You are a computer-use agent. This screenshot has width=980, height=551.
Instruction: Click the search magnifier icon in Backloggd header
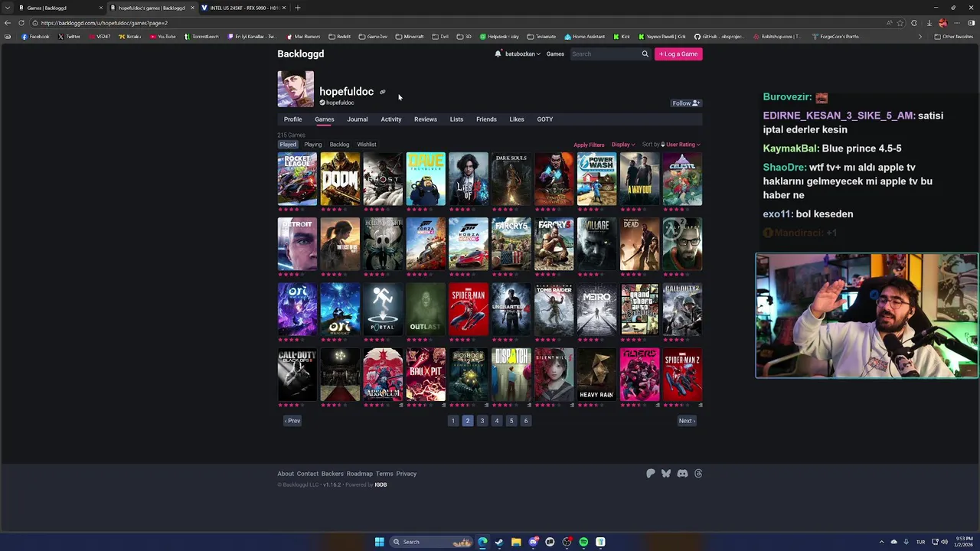(x=645, y=54)
